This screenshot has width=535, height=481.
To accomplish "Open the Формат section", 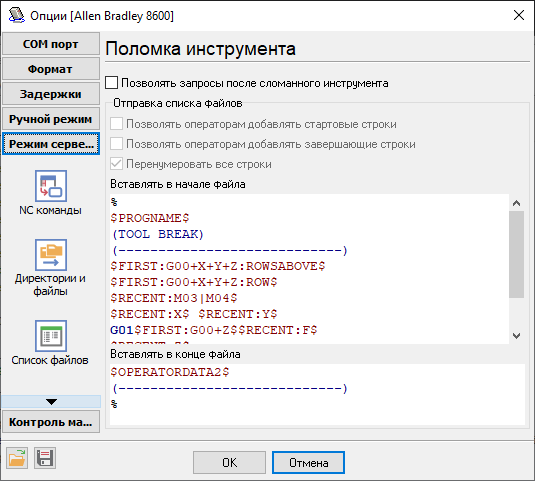I will (x=51, y=69).
